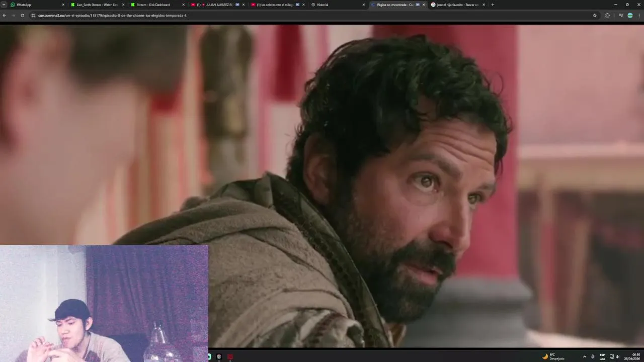Open the browser profile avatar

630,16
